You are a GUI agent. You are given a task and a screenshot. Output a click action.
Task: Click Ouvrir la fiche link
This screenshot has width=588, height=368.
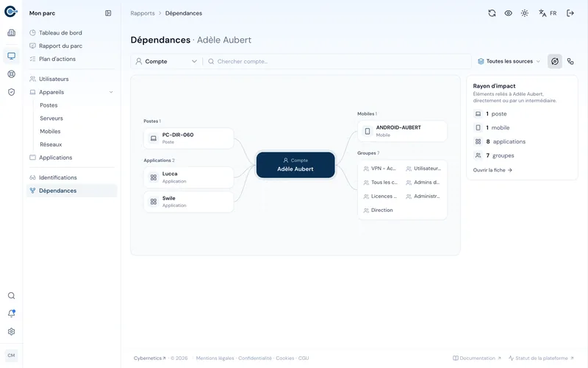coord(492,170)
